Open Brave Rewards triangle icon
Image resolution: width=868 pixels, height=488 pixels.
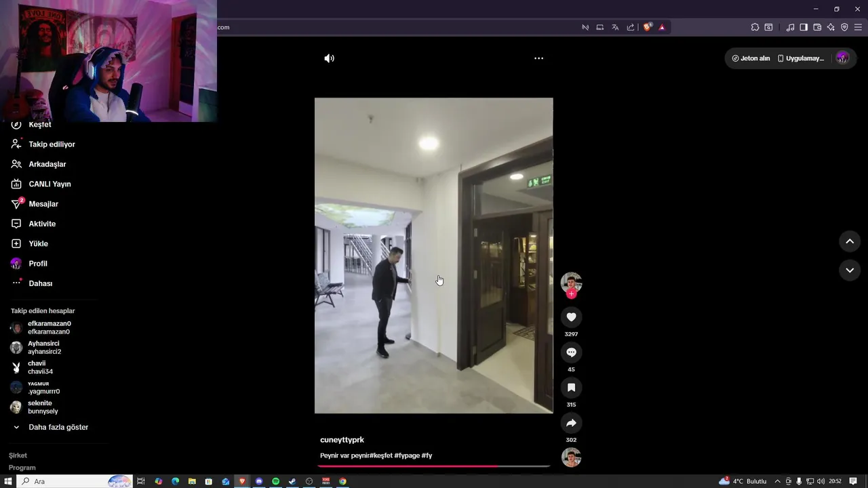(x=662, y=27)
